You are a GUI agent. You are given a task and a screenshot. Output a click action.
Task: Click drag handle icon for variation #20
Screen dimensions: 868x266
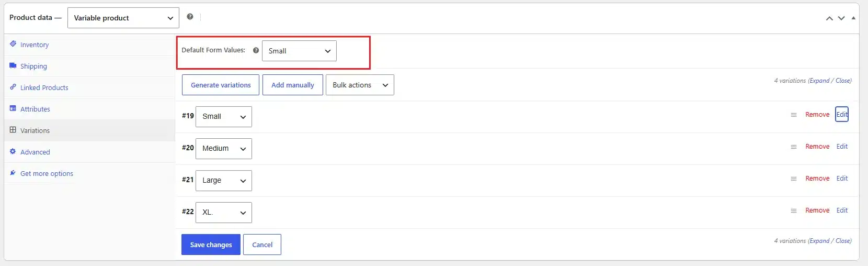(794, 147)
